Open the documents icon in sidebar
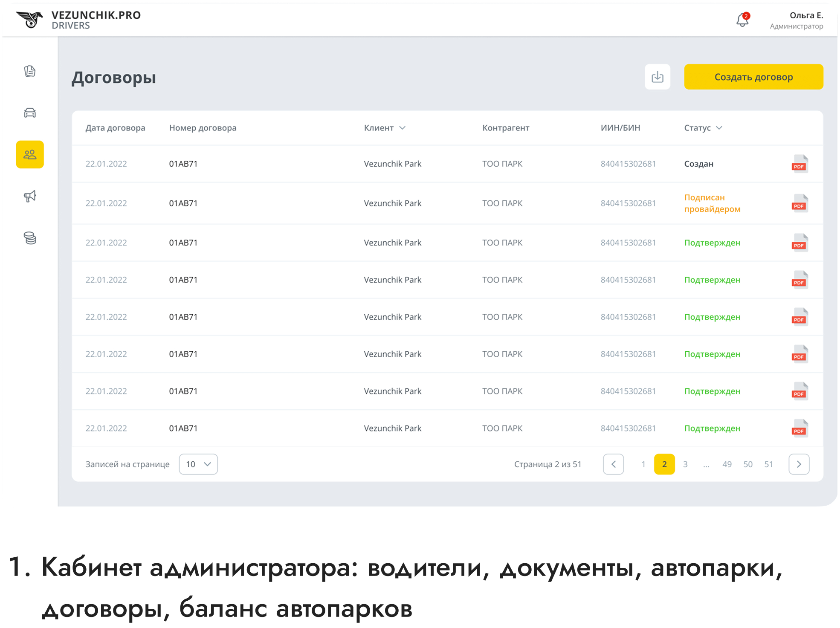 30,71
